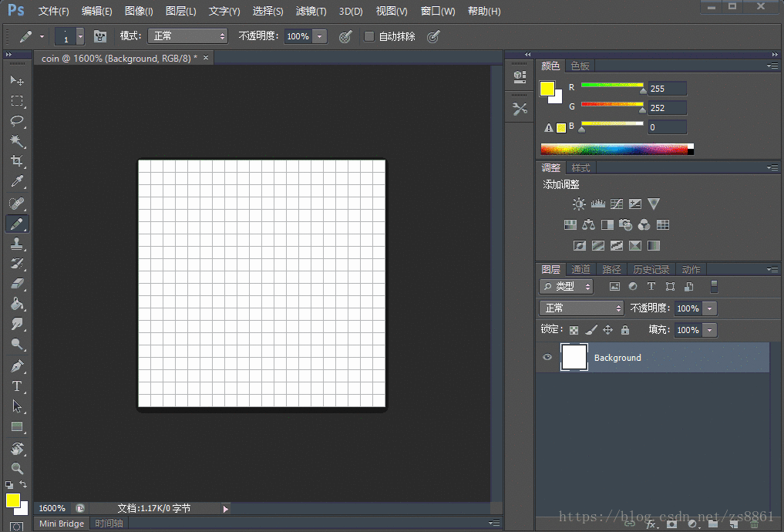The height and width of the screenshot is (532, 784).
Task: Toggle lock position
Action: pos(608,330)
